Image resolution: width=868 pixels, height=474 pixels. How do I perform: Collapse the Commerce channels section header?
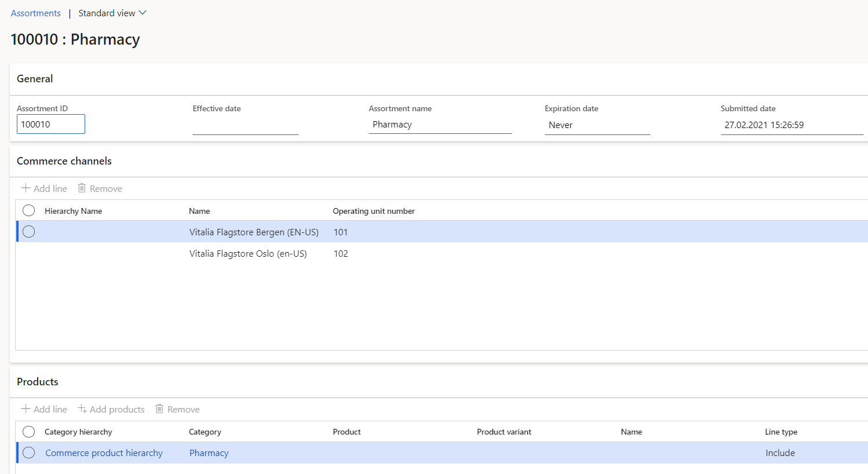64,161
